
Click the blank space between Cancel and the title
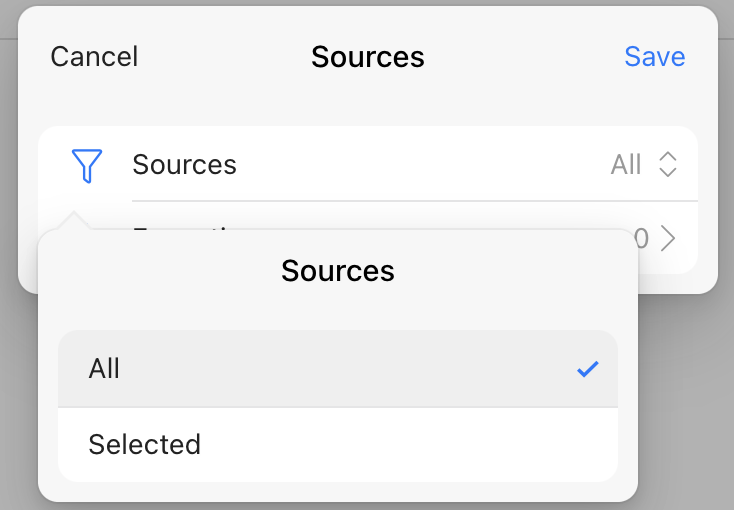coord(225,57)
